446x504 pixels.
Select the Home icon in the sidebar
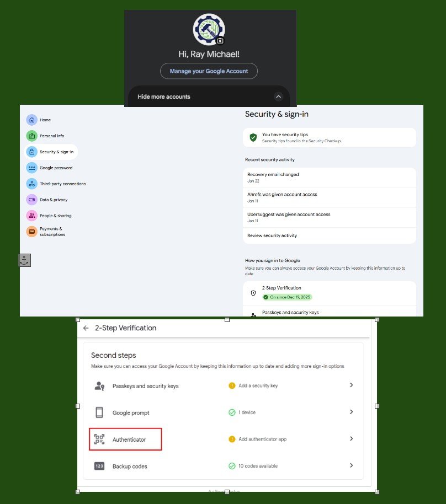(31, 120)
